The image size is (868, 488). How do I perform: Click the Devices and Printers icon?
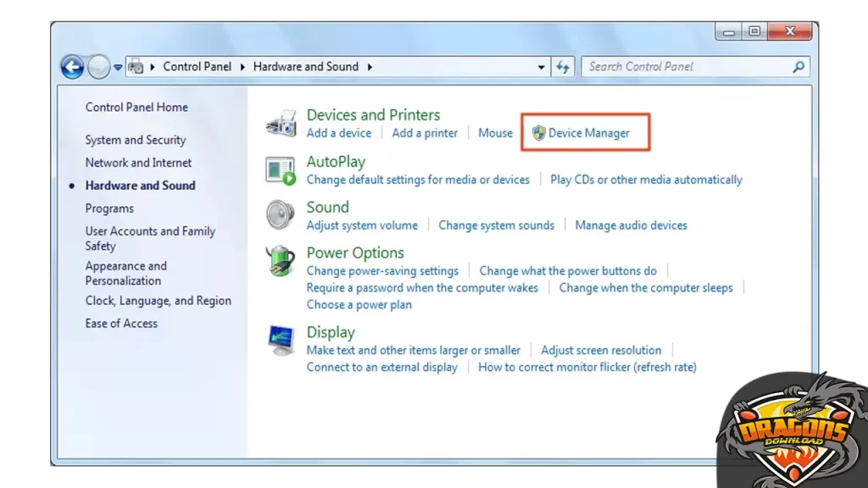pyautogui.click(x=281, y=124)
